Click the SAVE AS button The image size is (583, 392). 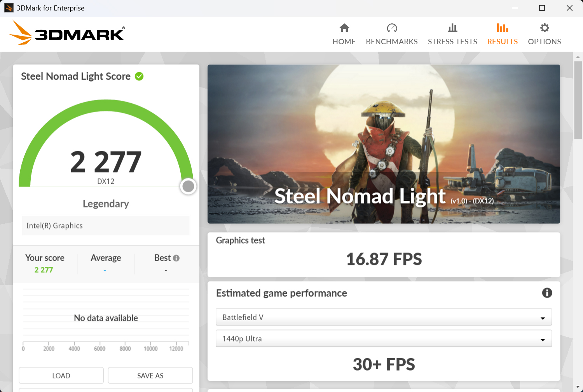tap(150, 375)
